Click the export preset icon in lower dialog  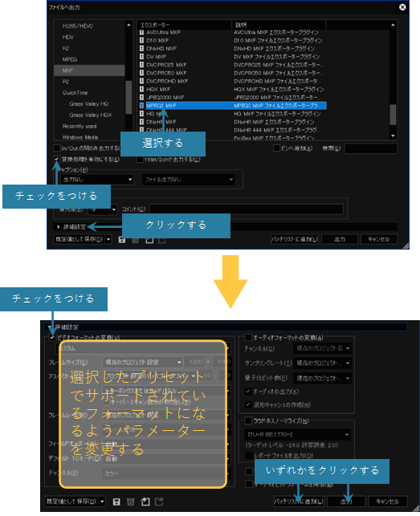[x=160, y=502]
